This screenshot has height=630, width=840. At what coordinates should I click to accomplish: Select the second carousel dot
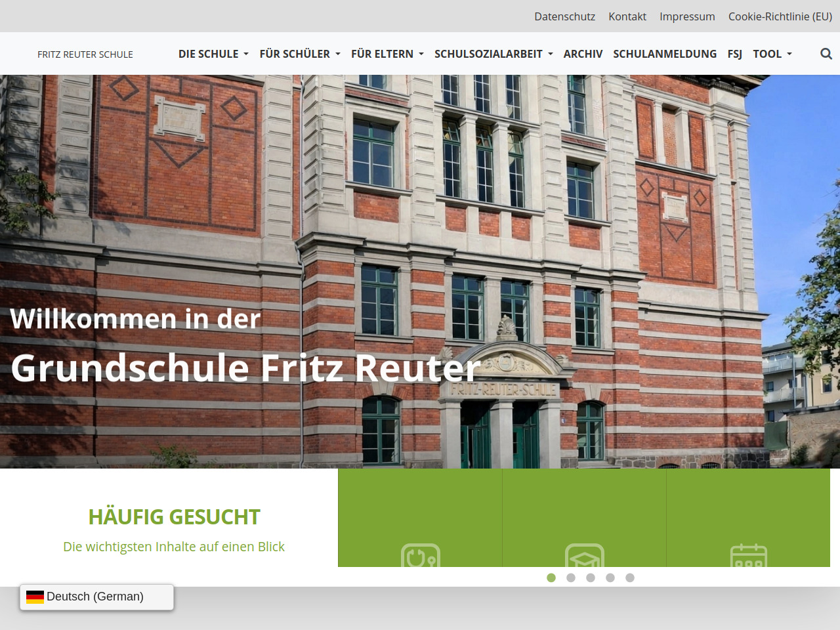[571, 577]
